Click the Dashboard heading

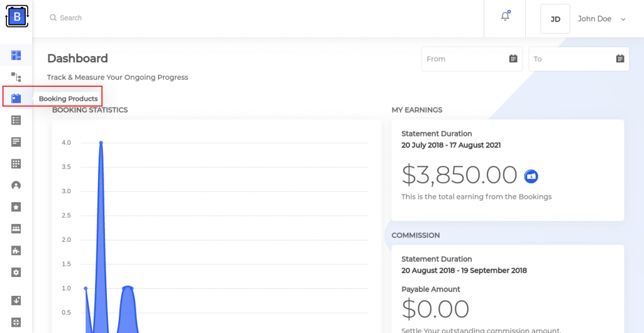(x=77, y=59)
